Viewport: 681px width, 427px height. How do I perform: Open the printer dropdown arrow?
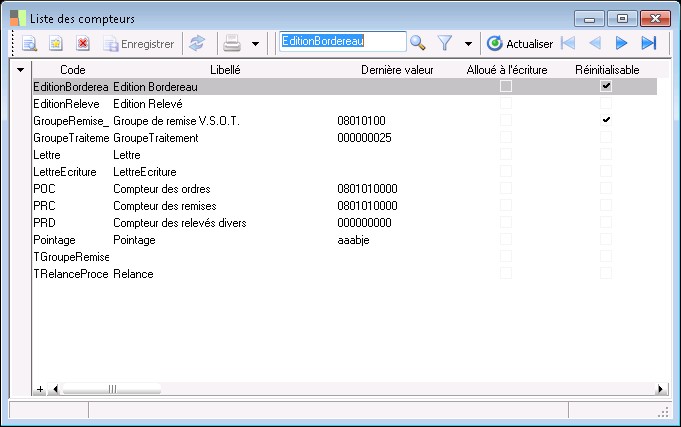[255, 44]
